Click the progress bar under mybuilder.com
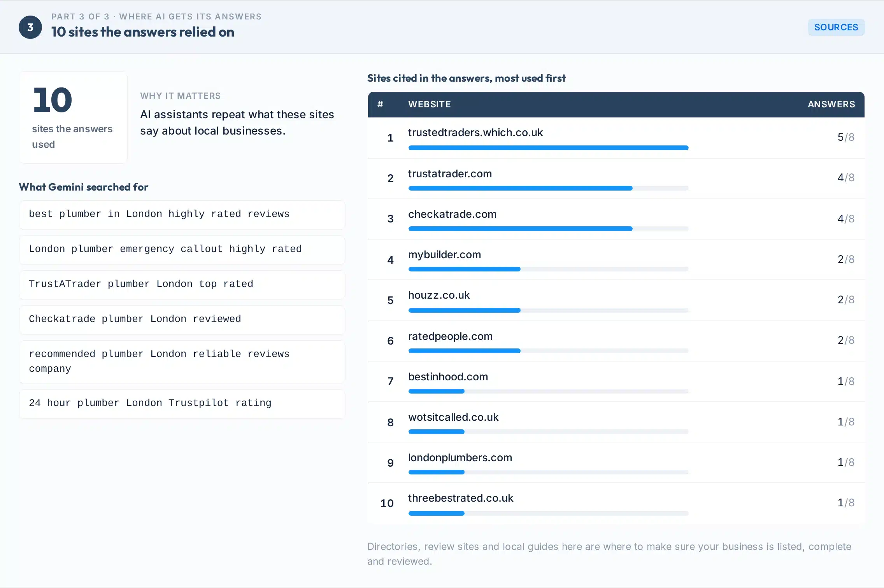 (548, 269)
